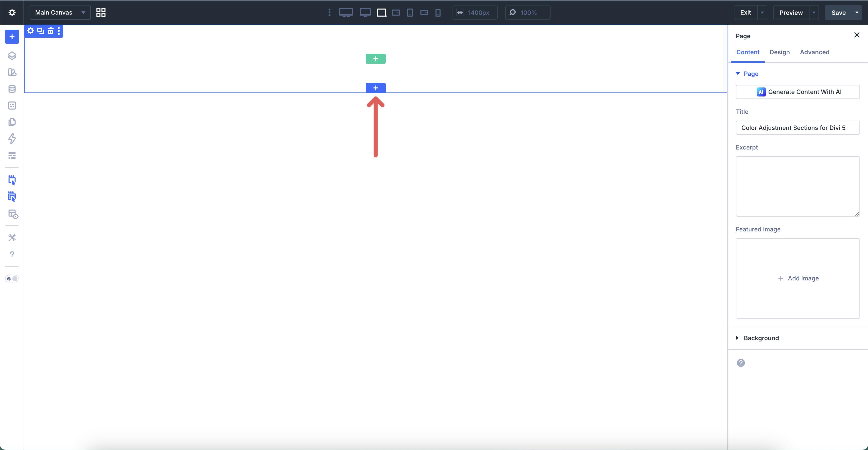Open the Main Canvas dropdown
Screen dimensions: 868x450
(60, 13)
